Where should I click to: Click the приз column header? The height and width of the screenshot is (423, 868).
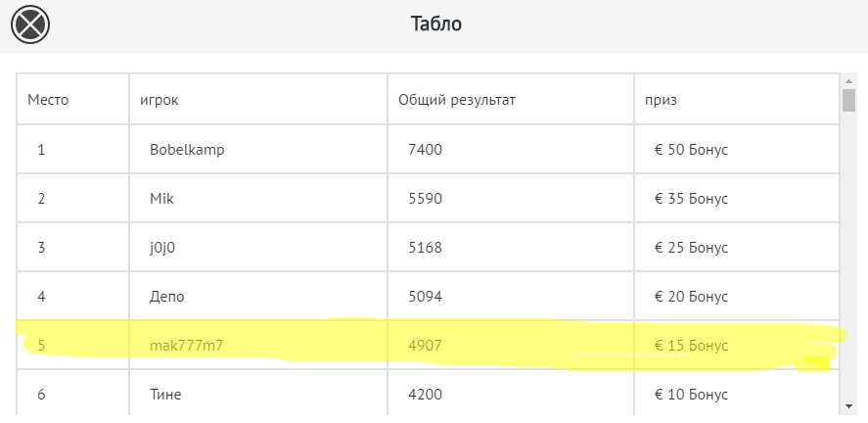(662, 99)
